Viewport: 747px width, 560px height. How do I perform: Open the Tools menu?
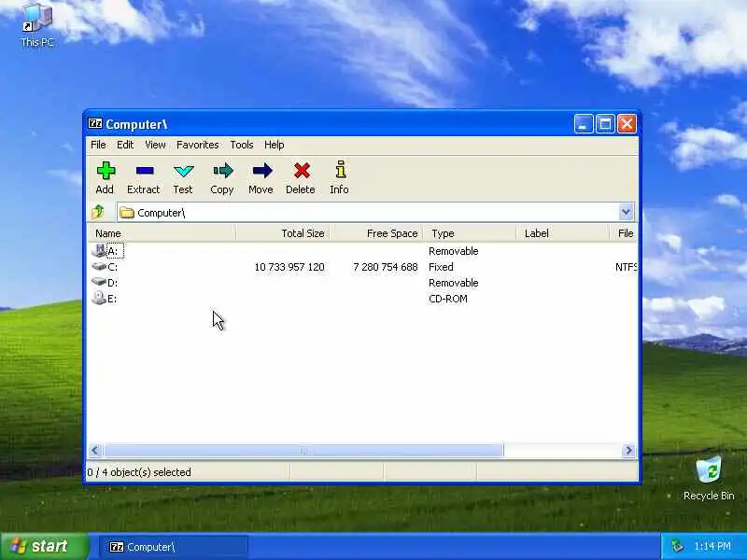(x=242, y=145)
